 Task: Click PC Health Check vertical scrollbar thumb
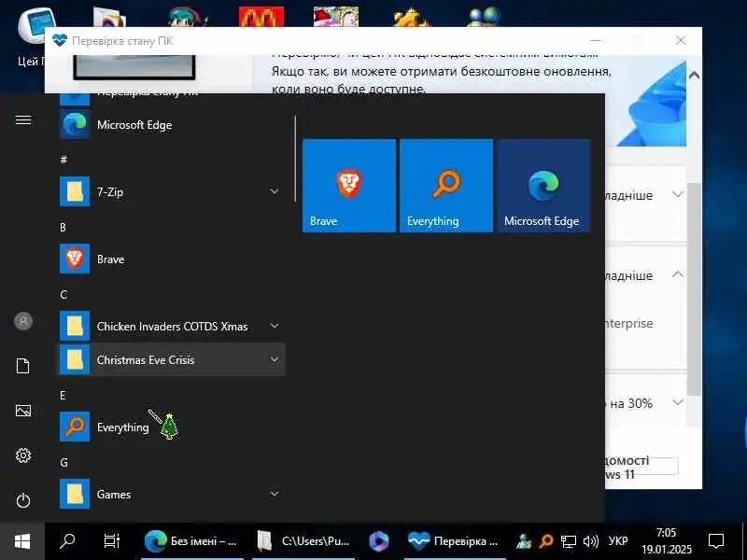[694, 289]
